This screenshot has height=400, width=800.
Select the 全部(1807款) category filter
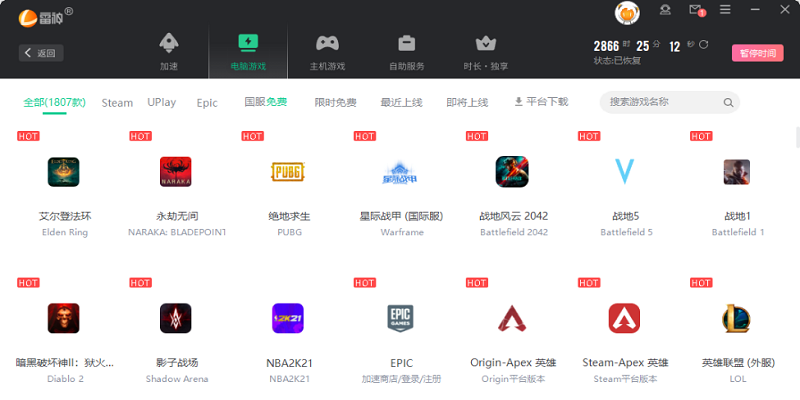(55, 103)
